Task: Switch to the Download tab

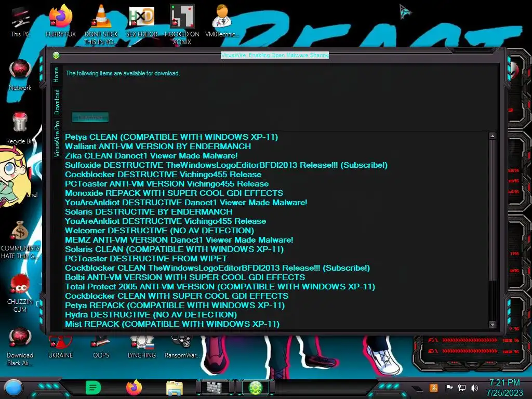Action: pyautogui.click(x=57, y=102)
